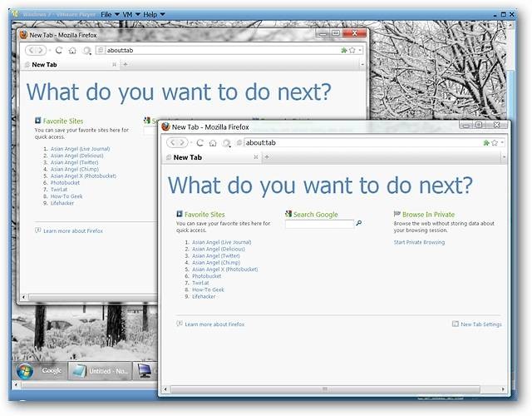Click horizontal scrollbar in front Firefox window
The image size is (532, 416).
pos(325,389)
